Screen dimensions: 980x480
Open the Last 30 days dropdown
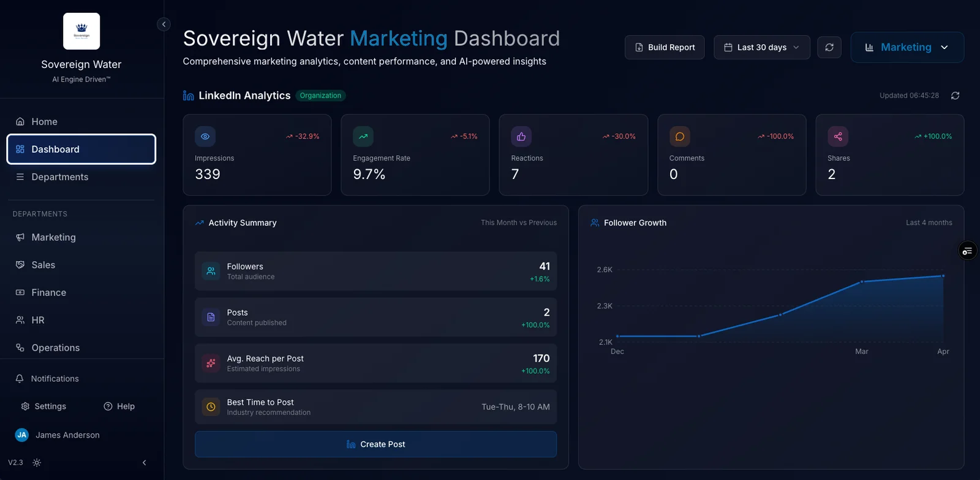tap(761, 47)
